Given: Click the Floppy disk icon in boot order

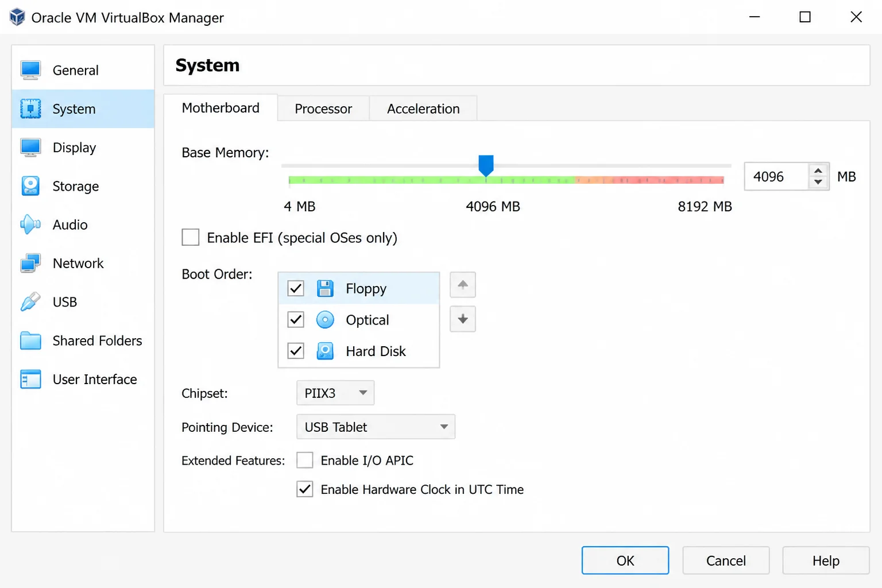Looking at the screenshot, I should [x=325, y=288].
